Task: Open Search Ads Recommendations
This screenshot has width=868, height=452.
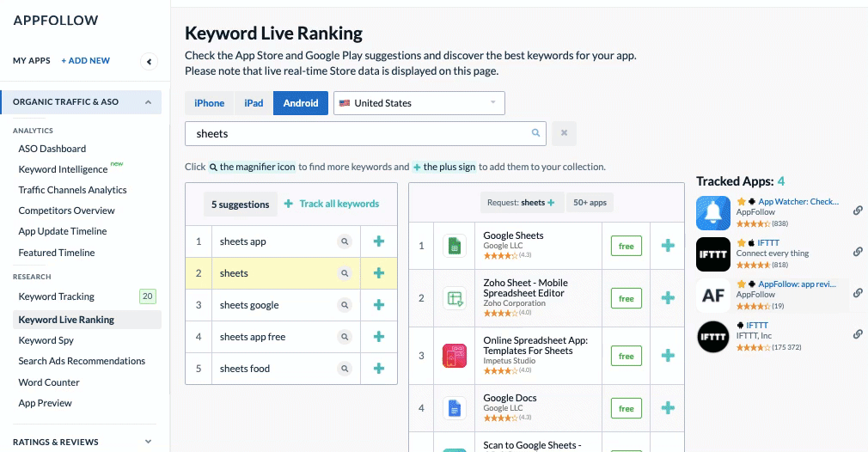Action: coord(82,361)
